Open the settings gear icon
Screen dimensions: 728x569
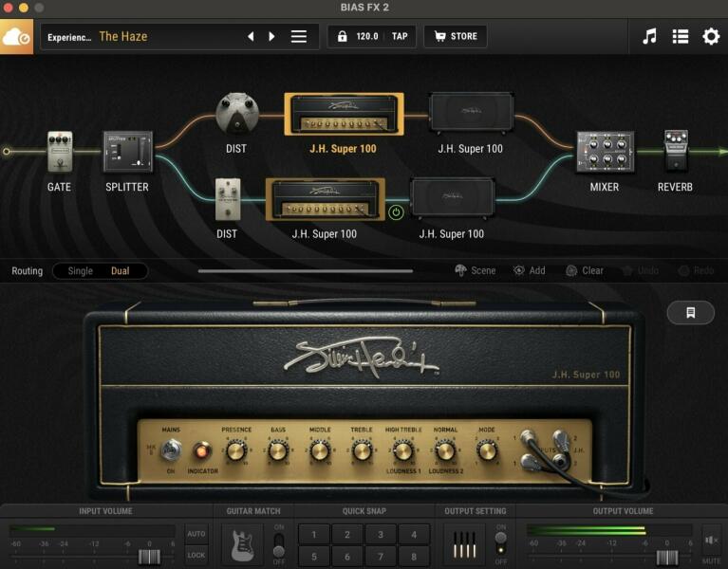(711, 37)
